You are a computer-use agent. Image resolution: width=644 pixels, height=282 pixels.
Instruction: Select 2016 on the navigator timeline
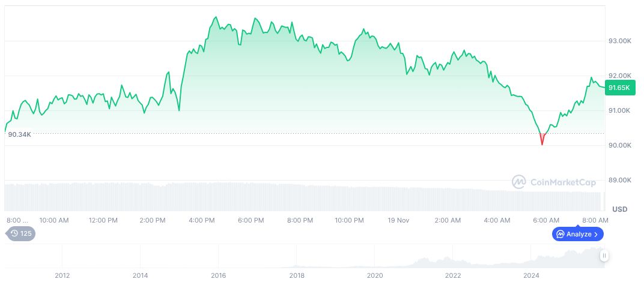pos(218,275)
